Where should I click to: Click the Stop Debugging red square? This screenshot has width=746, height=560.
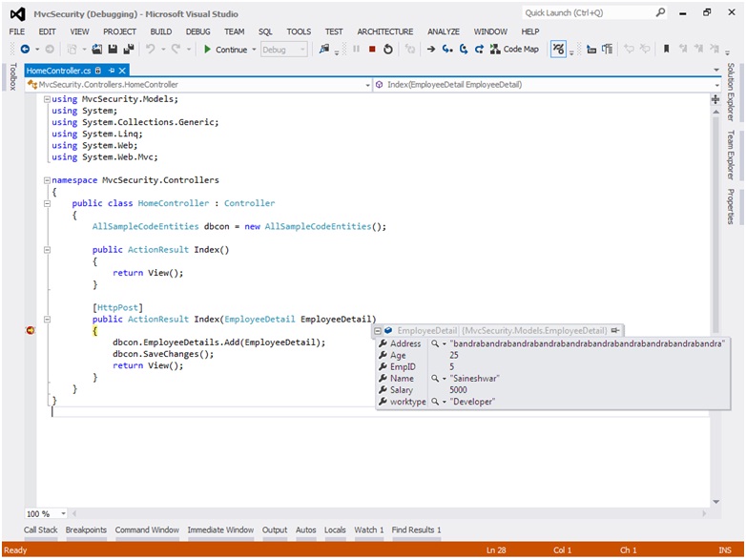(x=373, y=49)
